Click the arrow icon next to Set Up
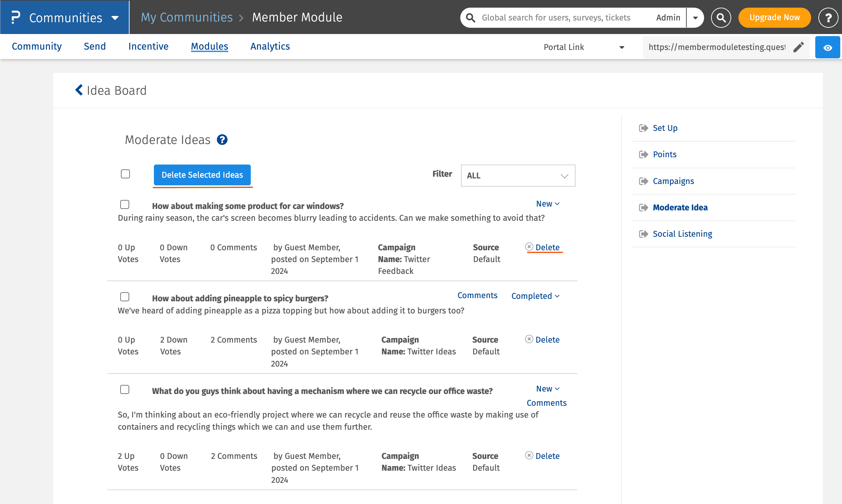Viewport: 842px width, 504px height. [x=643, y=128]
